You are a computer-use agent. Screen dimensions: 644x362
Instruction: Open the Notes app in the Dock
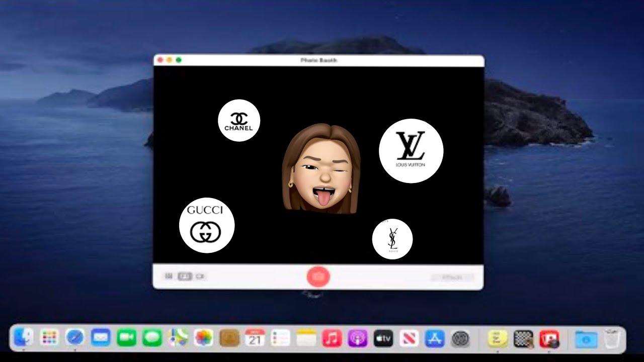tap(306, 338)
